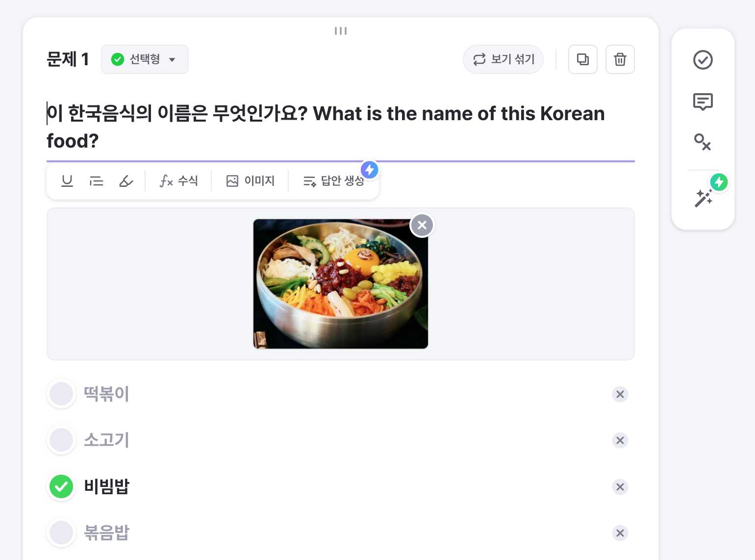
Task: Open the 수식 formula tool
Action: pos(179,181)
